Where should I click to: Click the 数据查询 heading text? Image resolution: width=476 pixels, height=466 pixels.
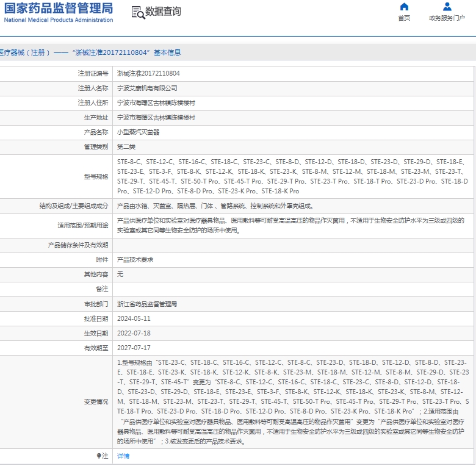[163, 12]
